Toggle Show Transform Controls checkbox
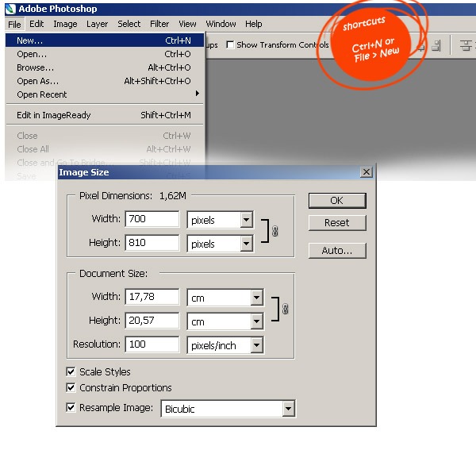 click(x=230, y=45)
